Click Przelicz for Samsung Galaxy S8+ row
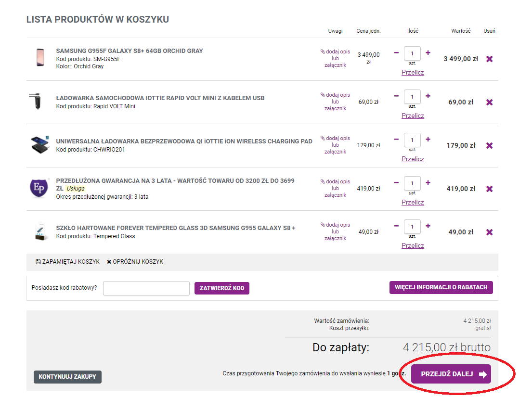This screenshot has width=532, height=397. point(413,73)
